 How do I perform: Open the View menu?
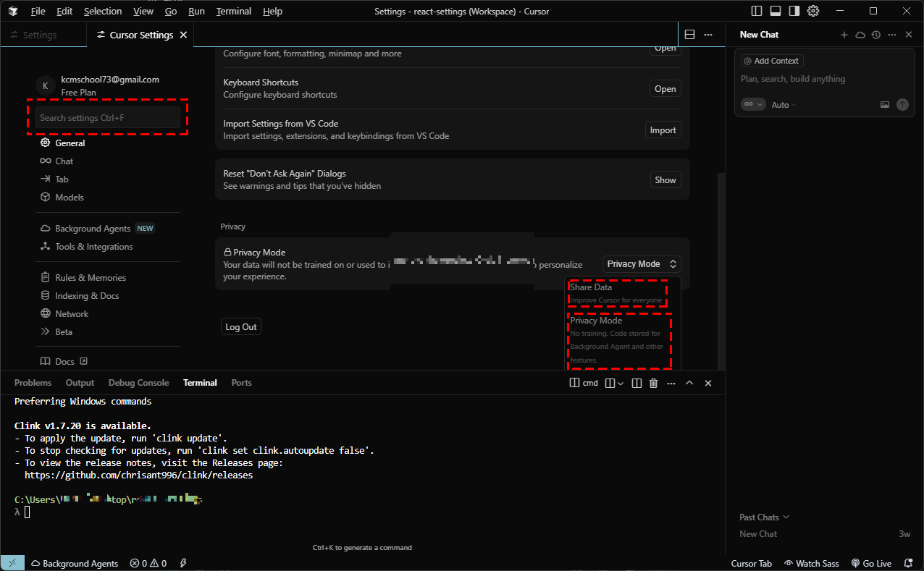tap(143, 11)
